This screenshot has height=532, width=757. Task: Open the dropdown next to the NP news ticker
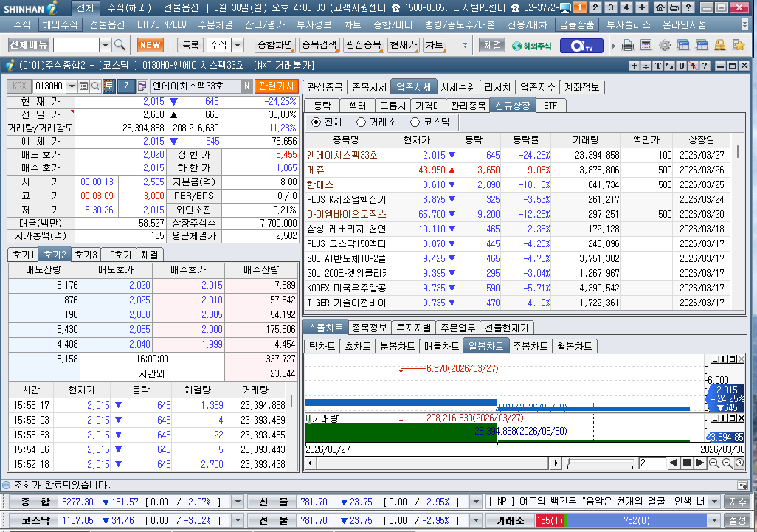(714, 502)
